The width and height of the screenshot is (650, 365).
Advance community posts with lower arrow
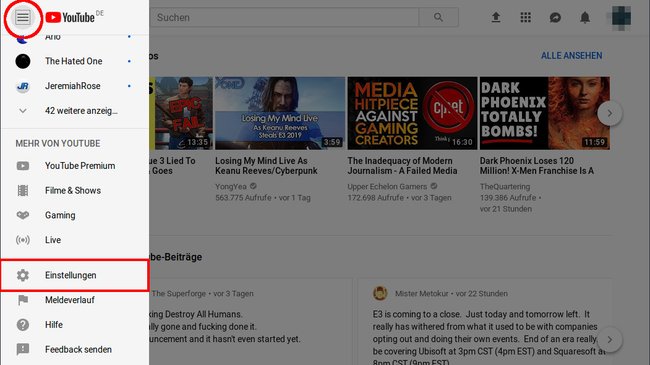click(609, 339)
